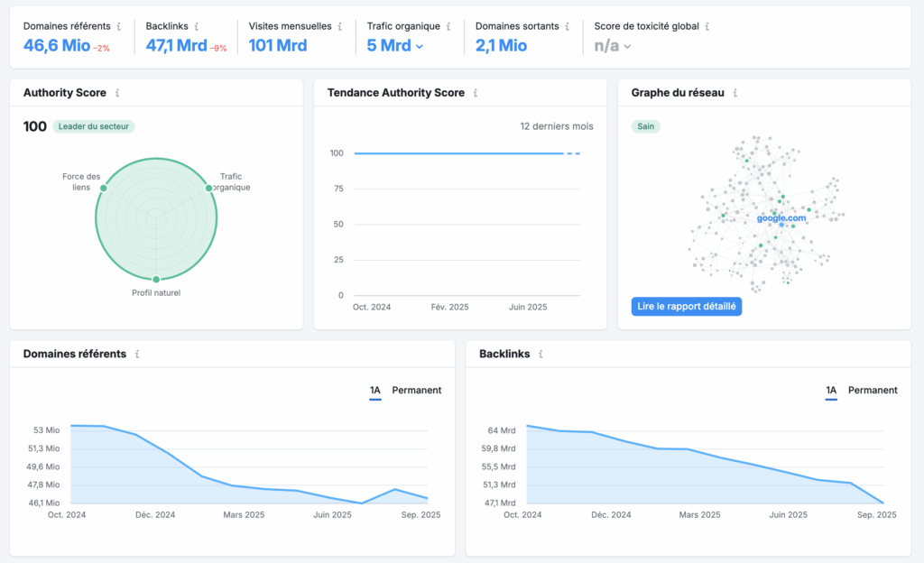Select 1A tab in Domaines référents chart
This screenshot has height=563, width=924.
[x=375, y=391]
